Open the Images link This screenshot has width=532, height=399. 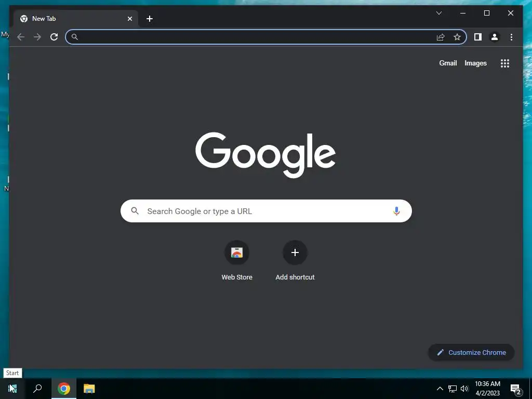475,63
